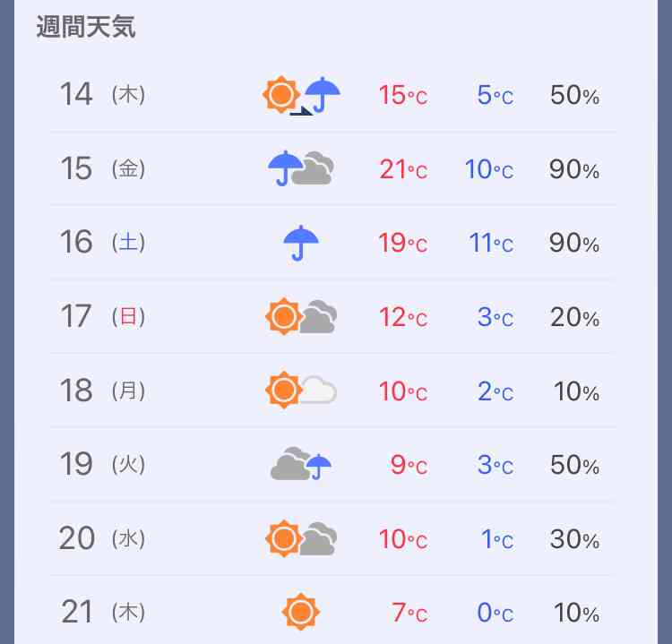The image size is (672, 644).
Task: Click the 18 (月) Monday date
Action: [x=102, y=391]
